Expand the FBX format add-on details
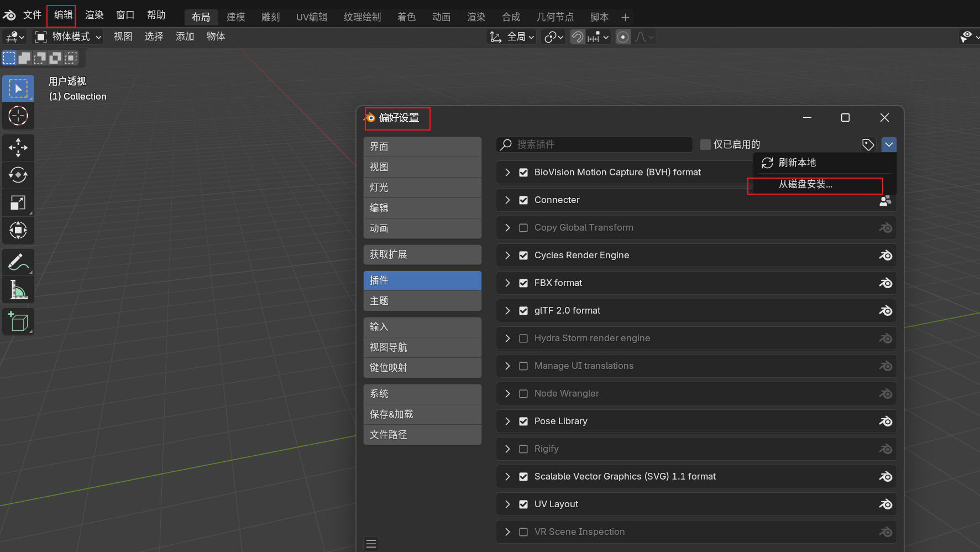This screenshot has height=552, width=980. pos(507,283)
